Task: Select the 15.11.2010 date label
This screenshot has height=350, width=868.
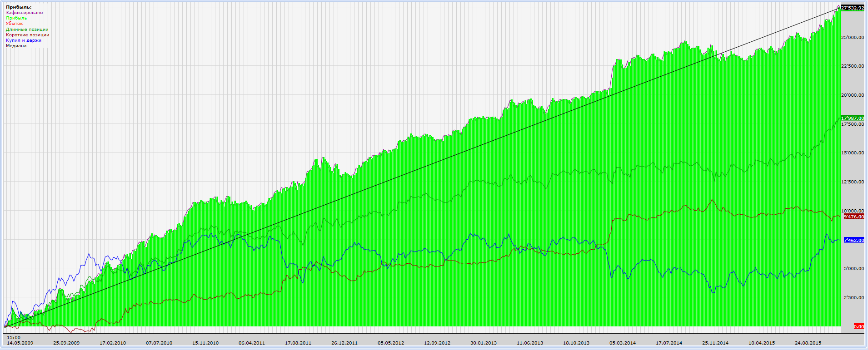Action: [205, 343]
